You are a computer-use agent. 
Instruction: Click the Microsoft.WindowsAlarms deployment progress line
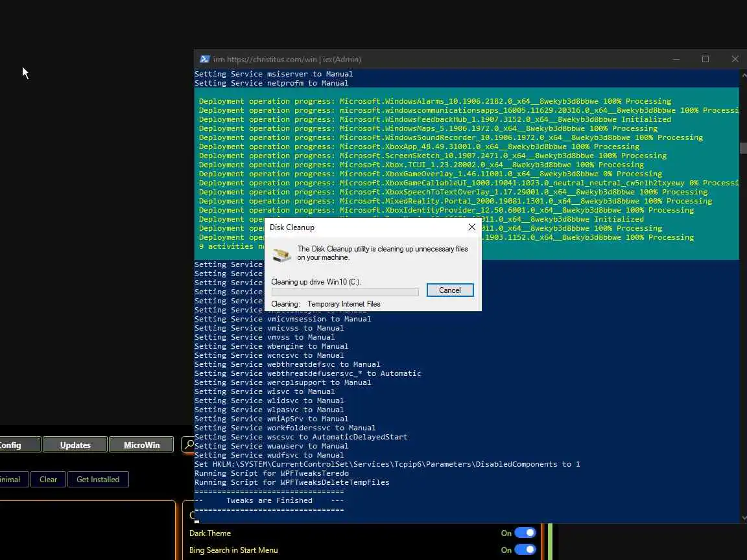coord(435,101)
